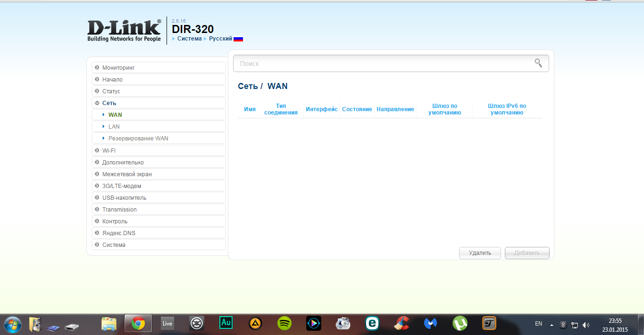Image resolution: width=644 pixels, height=335 pixels.
Task: Click the D-Link logo
Action: [x=124, y=31]
